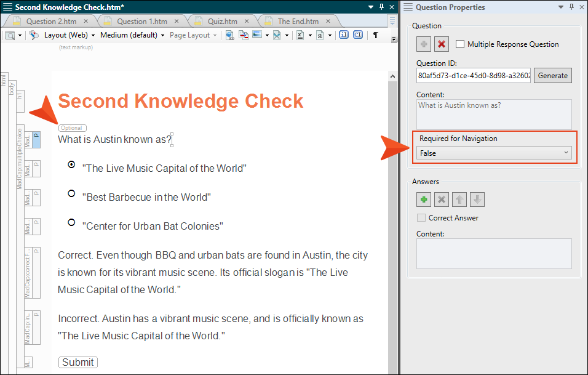The height and width of the screenshot is (375, 588).
Task: Expand the variable icon dropdown arrow
Action: pos(310,36)
